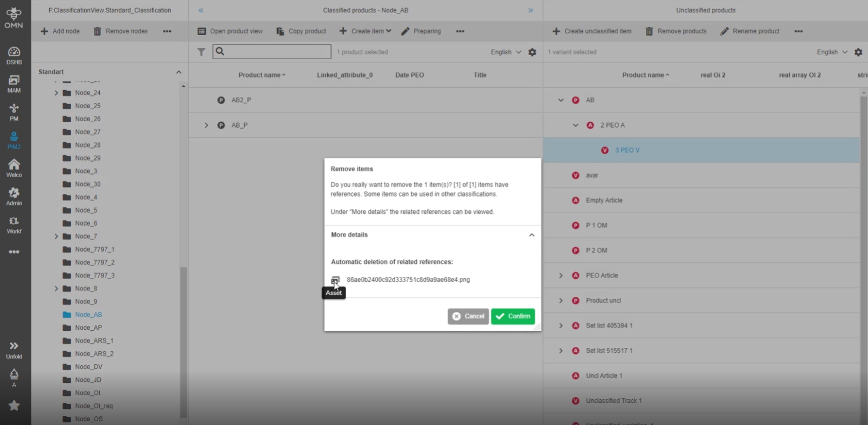
Task: Select the 3 PEO V variant row
Action: point(701,150)
